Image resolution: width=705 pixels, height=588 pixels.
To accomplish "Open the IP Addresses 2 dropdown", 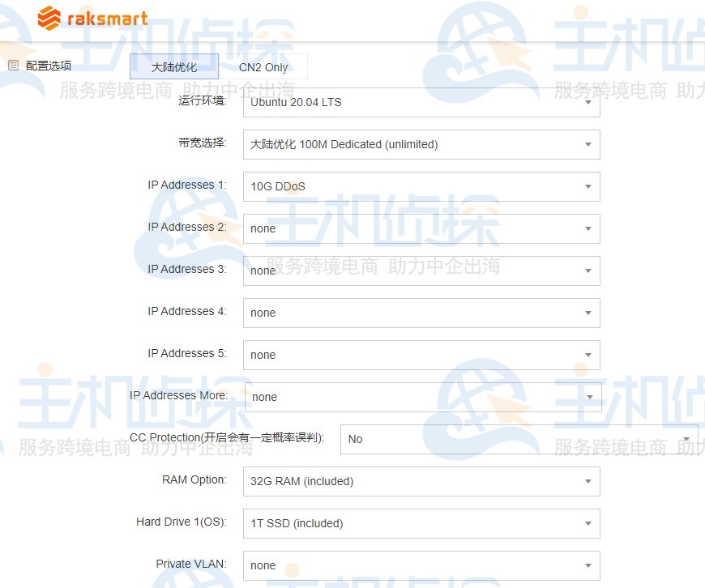I will click(x=421, y=228).
